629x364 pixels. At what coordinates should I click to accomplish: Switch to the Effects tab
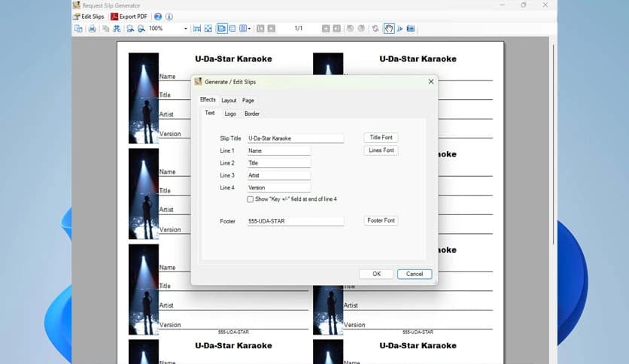(x=208, y=99)
